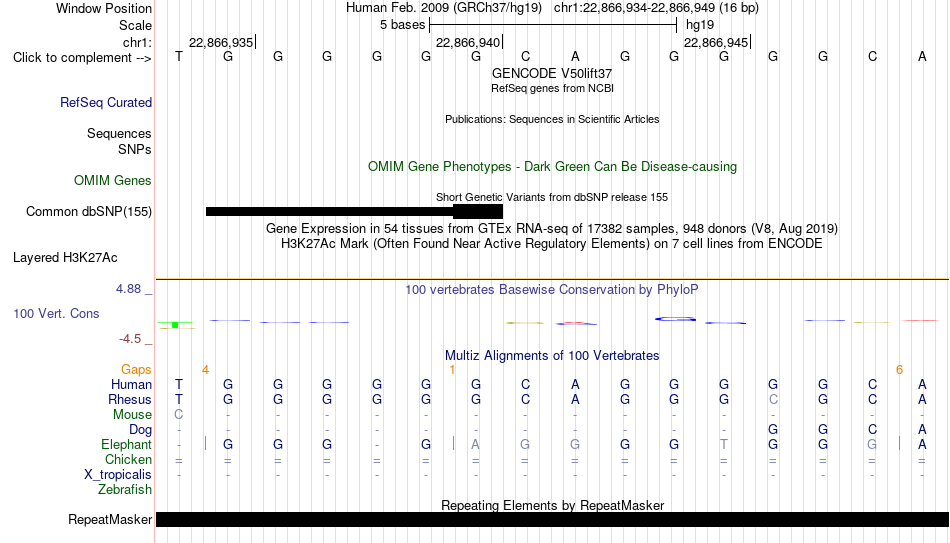Click the GTEx Gene Expression track title
This screenshot has height=543, width=950.
[552, 228]
